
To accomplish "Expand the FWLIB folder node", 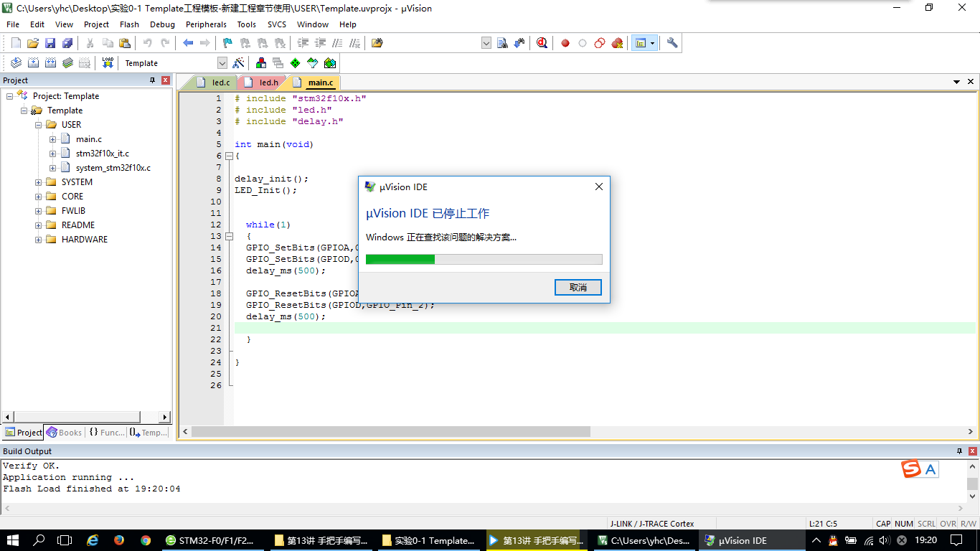I will tap(38, 211).
